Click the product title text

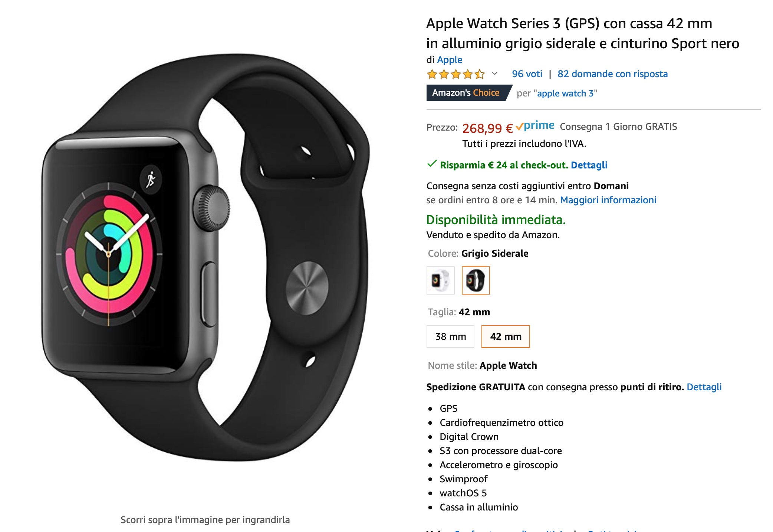pos(582,33)
